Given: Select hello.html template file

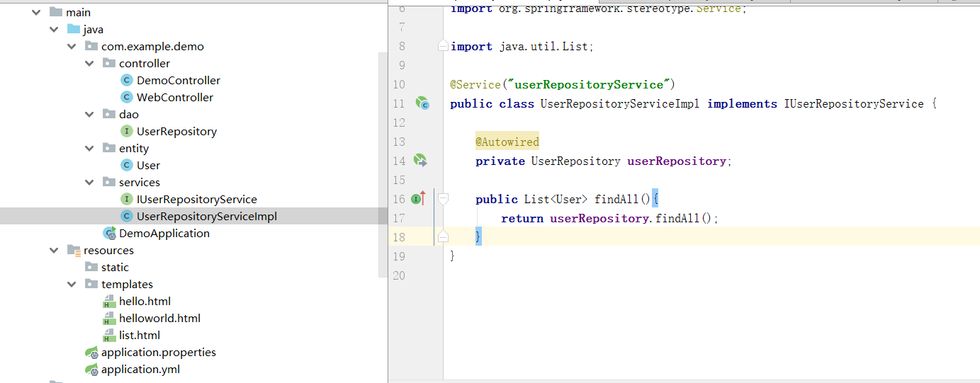Looking at the screenshot, I should point(145,301).
